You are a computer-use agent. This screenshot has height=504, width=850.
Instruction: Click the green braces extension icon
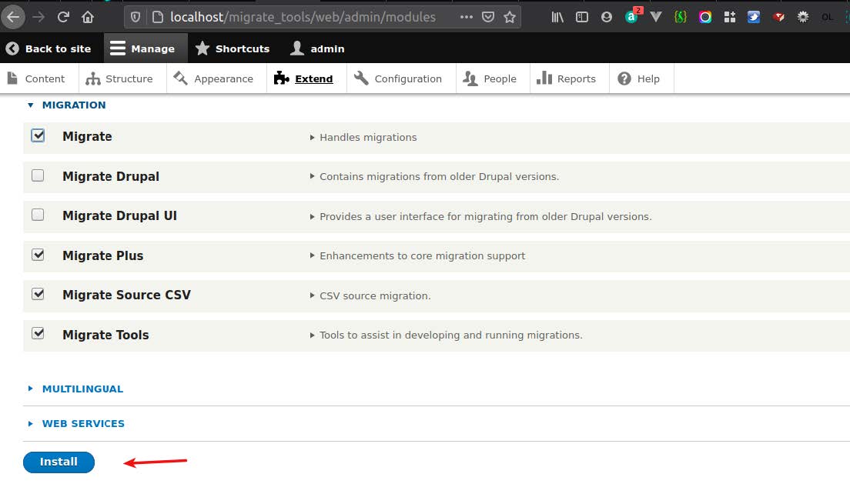681,18
